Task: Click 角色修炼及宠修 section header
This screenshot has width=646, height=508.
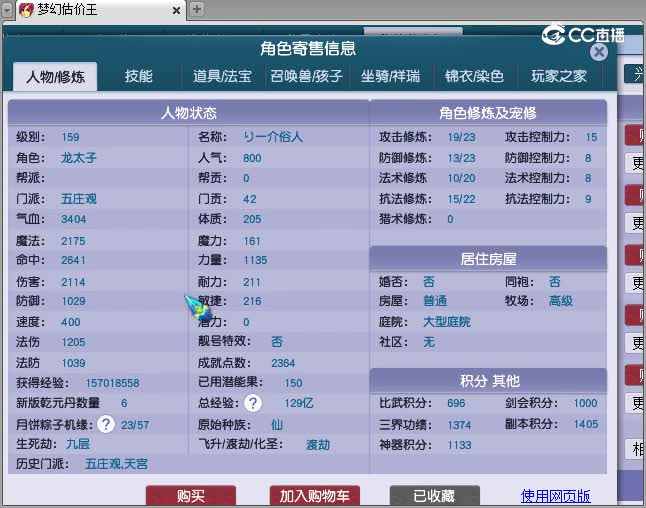Action: 488,113
